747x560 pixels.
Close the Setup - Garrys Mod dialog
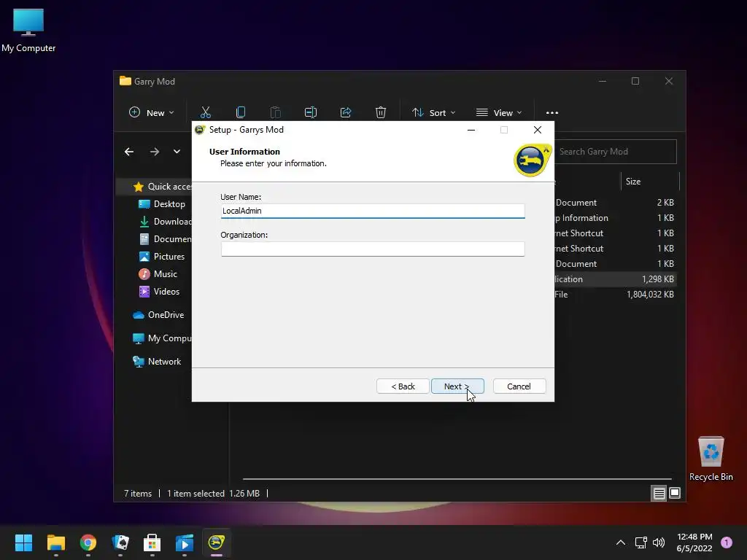[538, 130]
